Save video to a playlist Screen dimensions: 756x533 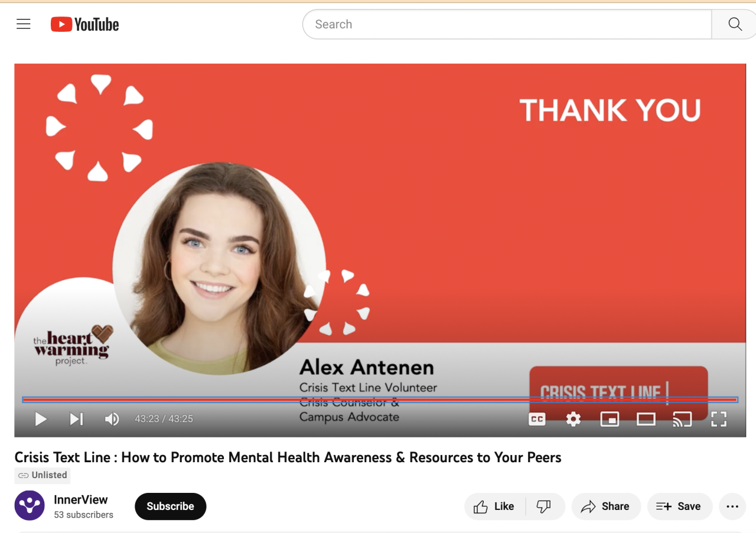click(x=680, y=506)
